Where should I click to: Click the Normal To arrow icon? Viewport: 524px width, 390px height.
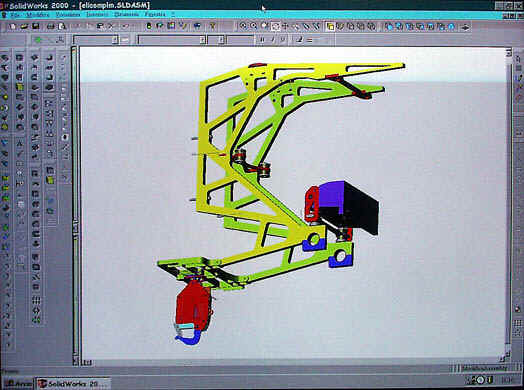(465, 27)
